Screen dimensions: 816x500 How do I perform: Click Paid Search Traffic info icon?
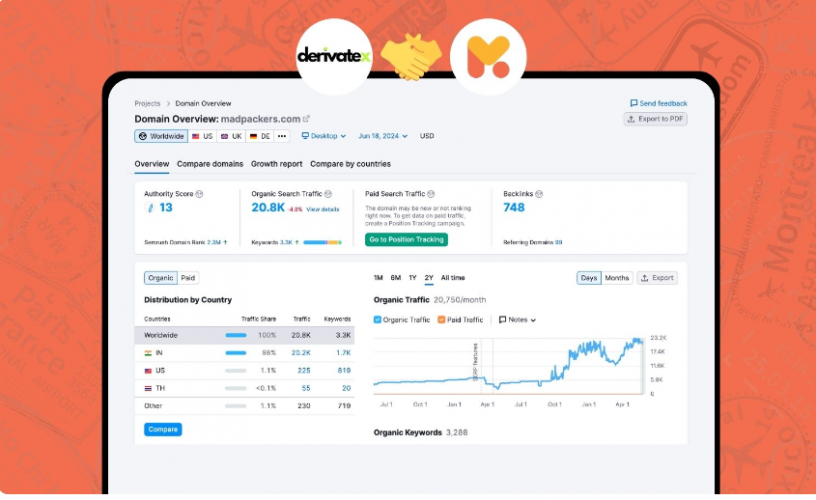(x=431, y=194)
